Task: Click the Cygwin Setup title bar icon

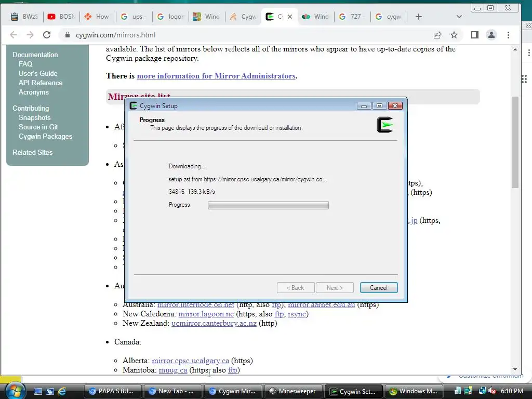Action: tap(134, 106)
